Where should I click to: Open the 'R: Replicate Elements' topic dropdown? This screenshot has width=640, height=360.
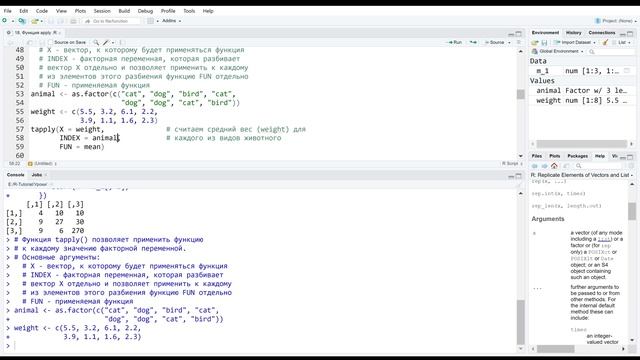click(582, 175)
